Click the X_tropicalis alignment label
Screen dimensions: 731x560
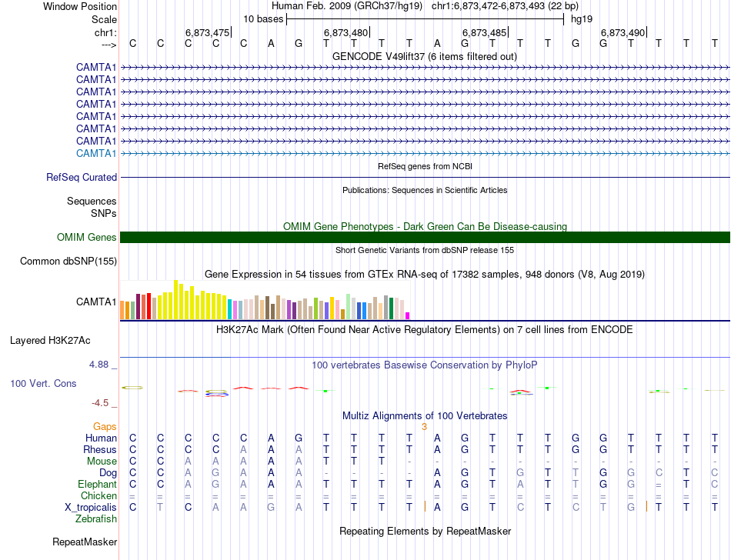pos(91,507)
